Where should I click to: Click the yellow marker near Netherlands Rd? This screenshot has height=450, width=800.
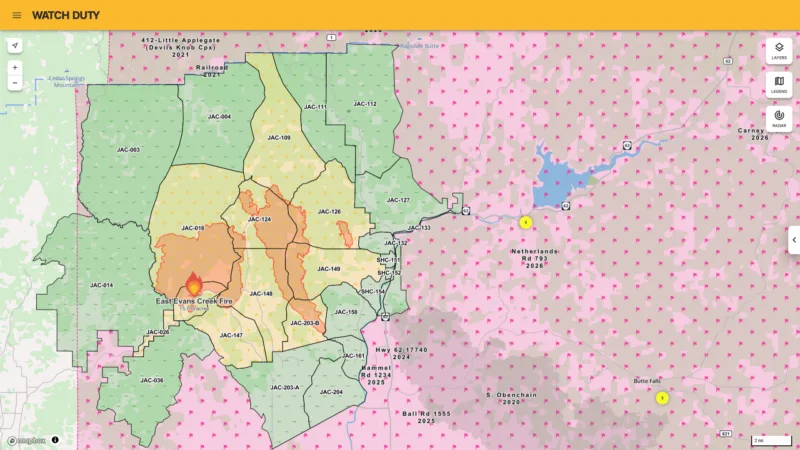tap(526, 222)
